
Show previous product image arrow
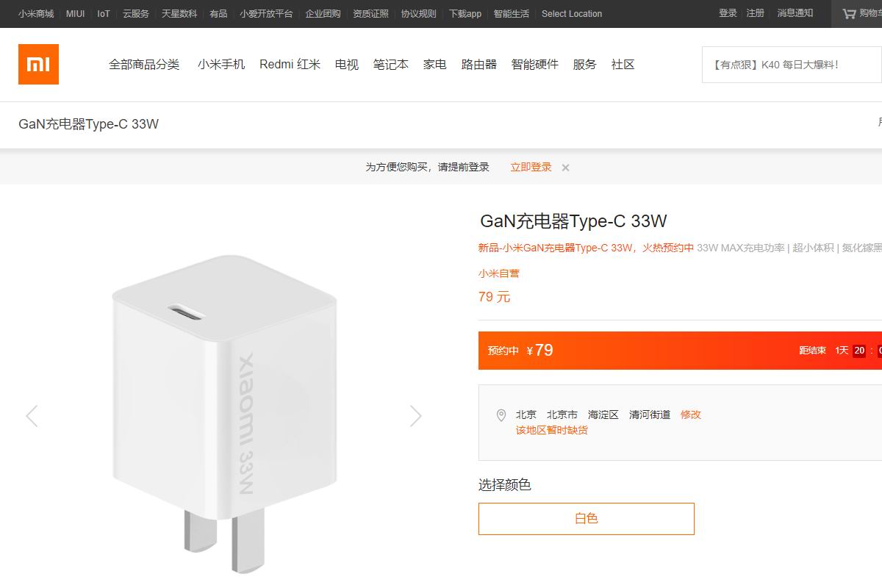tap(32, 416)
